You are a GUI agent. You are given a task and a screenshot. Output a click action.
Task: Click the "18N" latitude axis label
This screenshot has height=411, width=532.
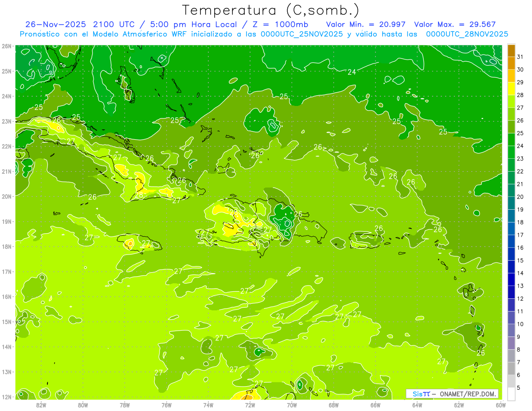(x=6, y=247)
